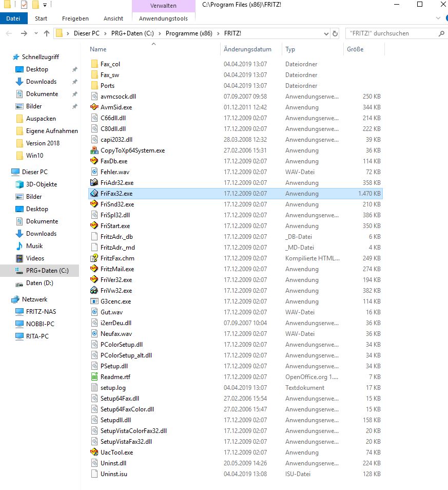Image resolution: width=448 pixels, height=490 pixels.
Task: Open the Auspacken folder in sidebar
Action: tap(41, 119)
